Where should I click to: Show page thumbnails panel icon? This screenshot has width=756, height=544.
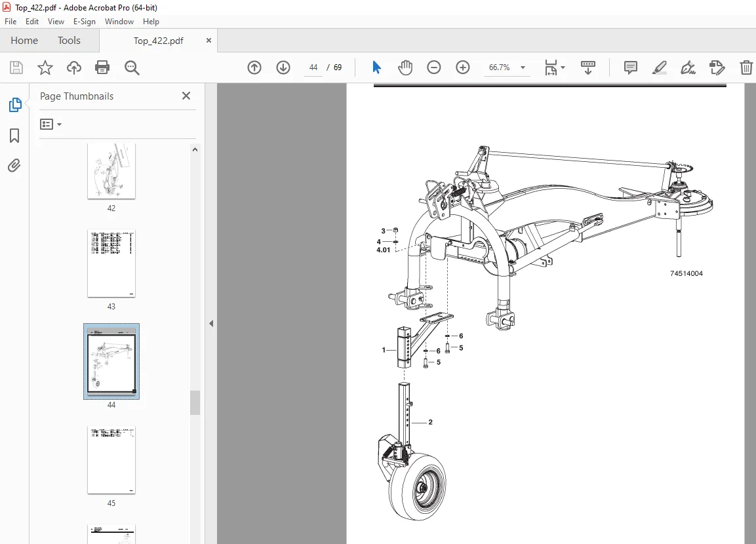pyautogui.click(x=15, y=105)
